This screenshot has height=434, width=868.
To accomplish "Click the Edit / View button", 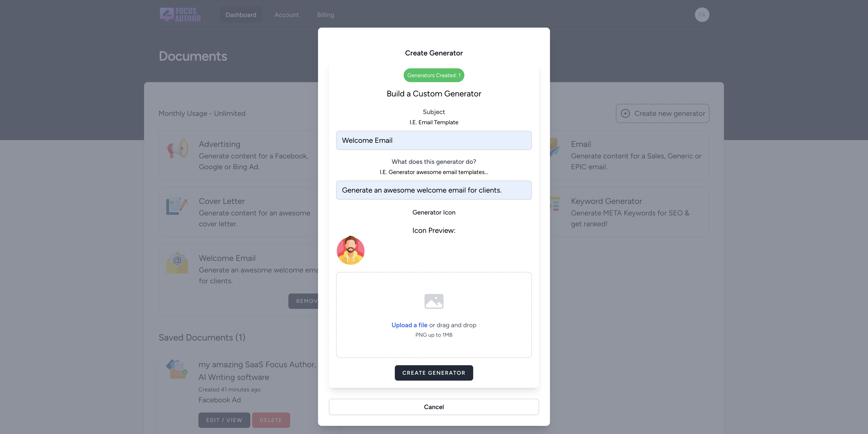I will click(224, 420).
